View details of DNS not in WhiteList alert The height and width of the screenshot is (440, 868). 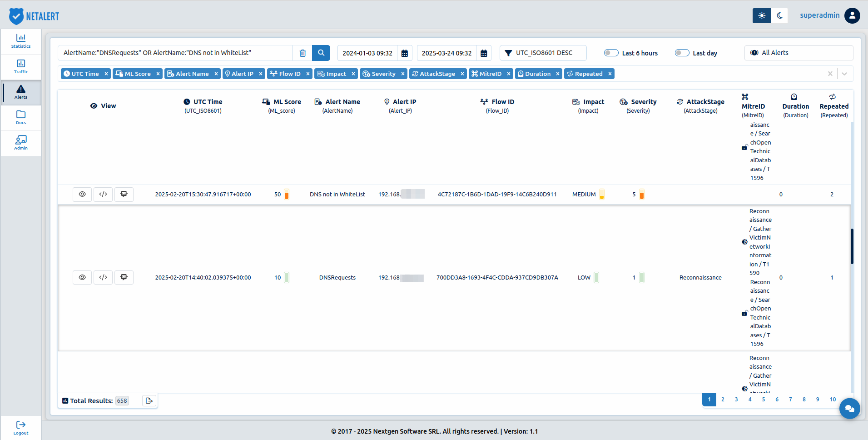pos(82,194)
